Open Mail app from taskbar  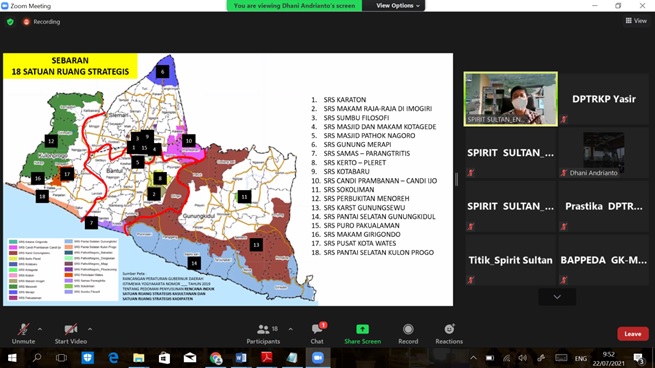(x=190, y=358)
